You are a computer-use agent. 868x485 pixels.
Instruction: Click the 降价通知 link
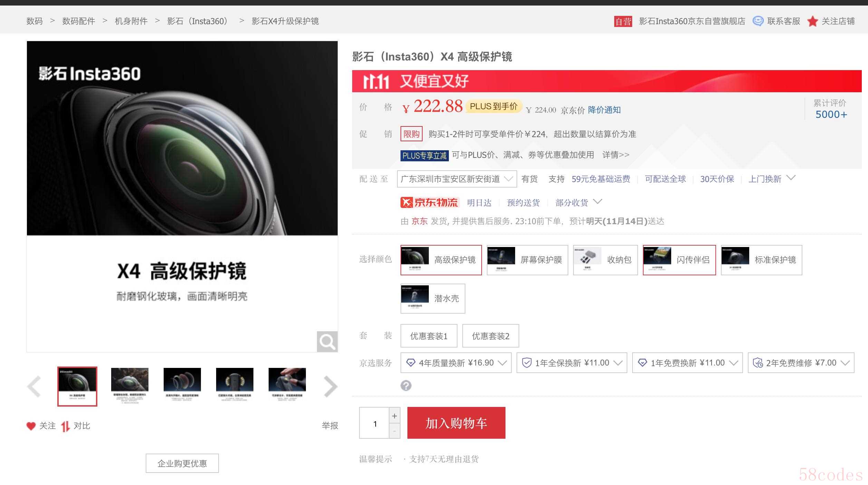(x=604, y=110)
